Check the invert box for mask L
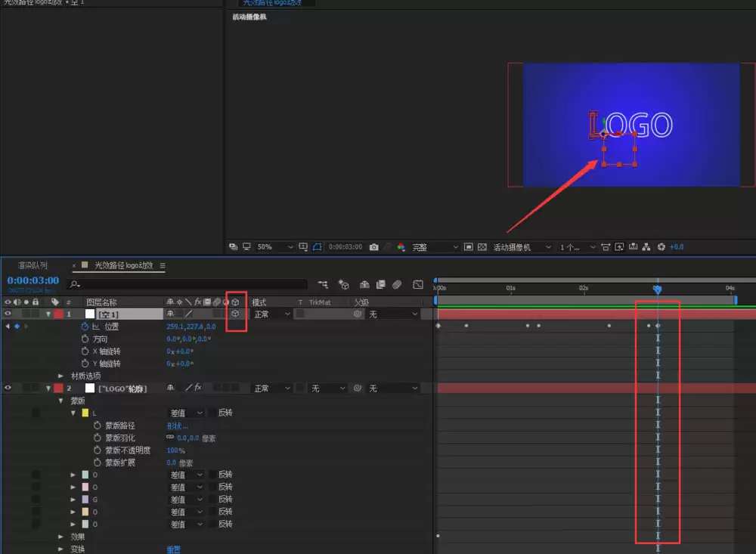The image size is (756, 554). point(212,413)
